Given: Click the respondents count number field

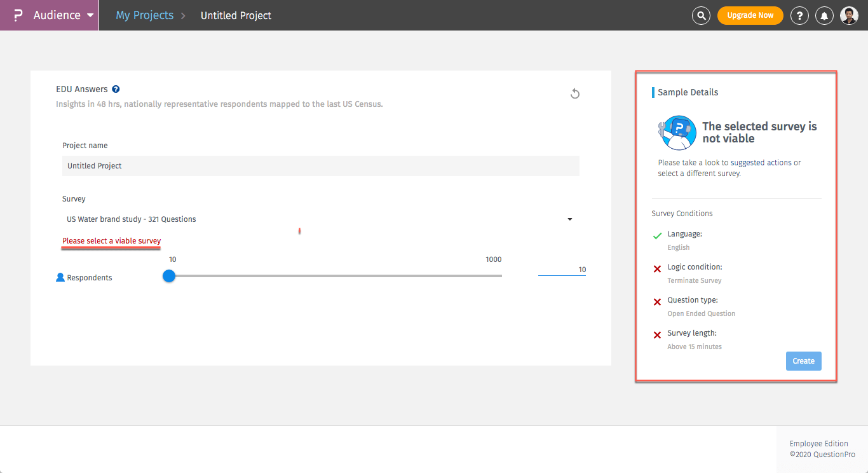Looking at the screenshot, I should coord(562,270).
